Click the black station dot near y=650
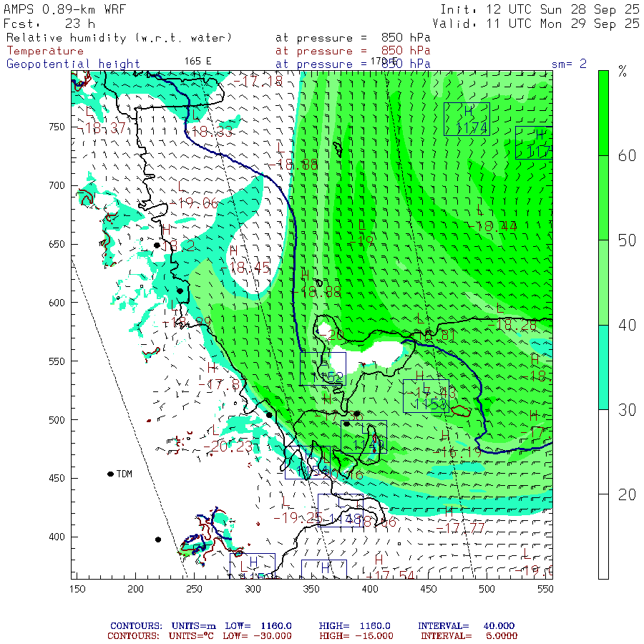 pos(157,245)
